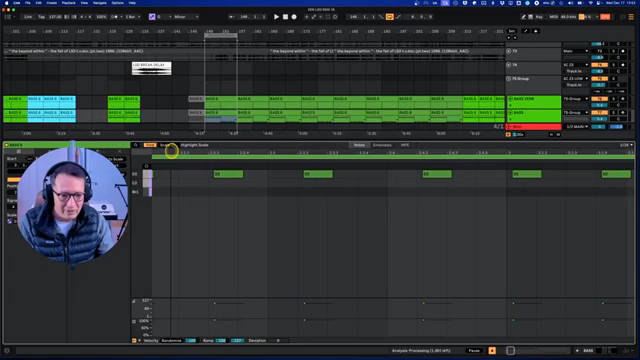Image resolution: width=640 pixels, height=360 pixels.
Task: Switch to the MPE tab
Action: coord(404,145)
